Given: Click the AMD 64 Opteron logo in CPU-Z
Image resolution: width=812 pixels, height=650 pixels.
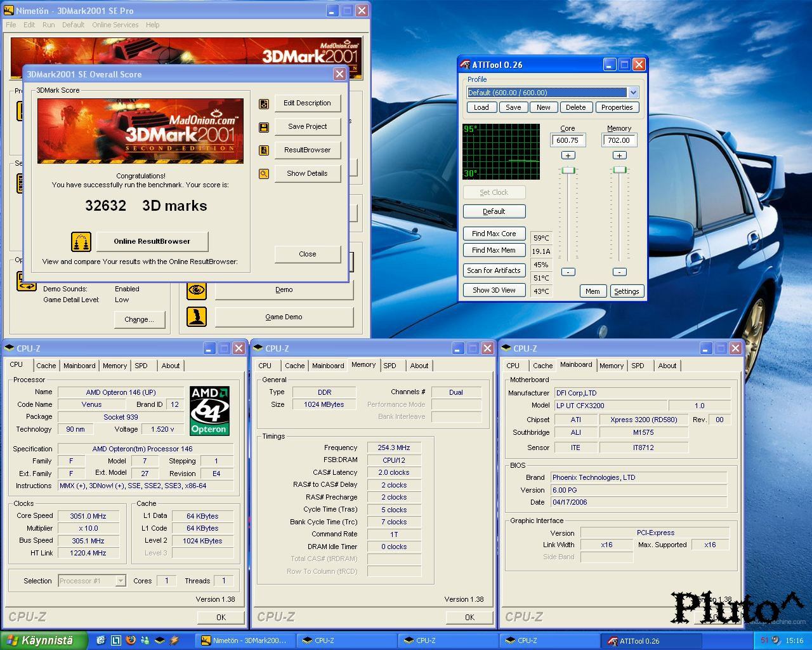Looking at the screenshot, I should (209, 411).
